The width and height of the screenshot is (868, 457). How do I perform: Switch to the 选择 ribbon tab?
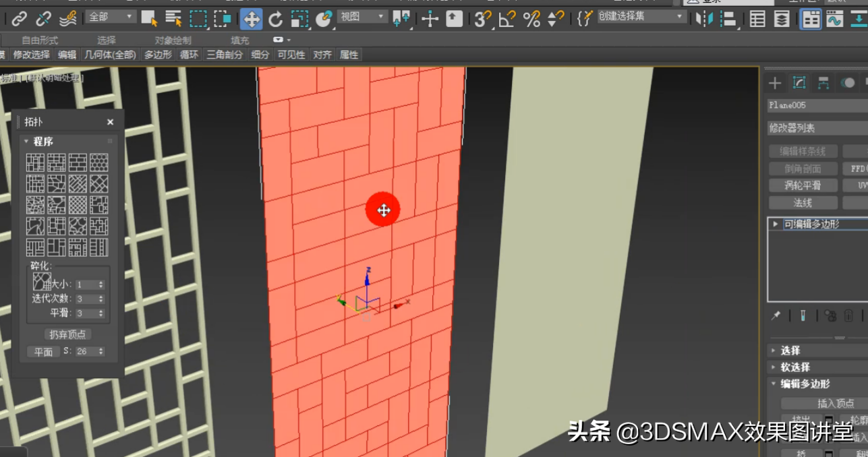106,40
